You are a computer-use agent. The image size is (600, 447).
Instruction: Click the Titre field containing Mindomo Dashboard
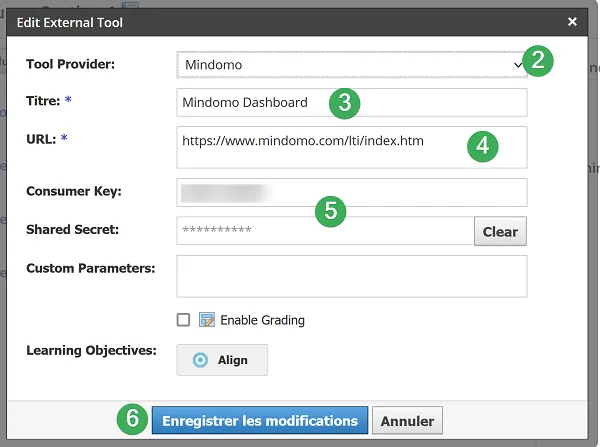(x=352, y=103)
